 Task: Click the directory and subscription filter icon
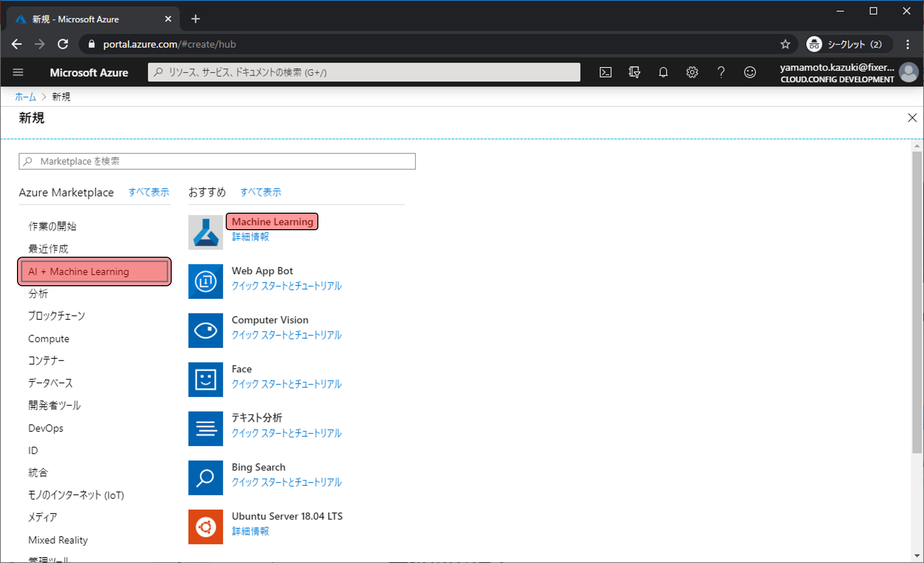point(634,73)
